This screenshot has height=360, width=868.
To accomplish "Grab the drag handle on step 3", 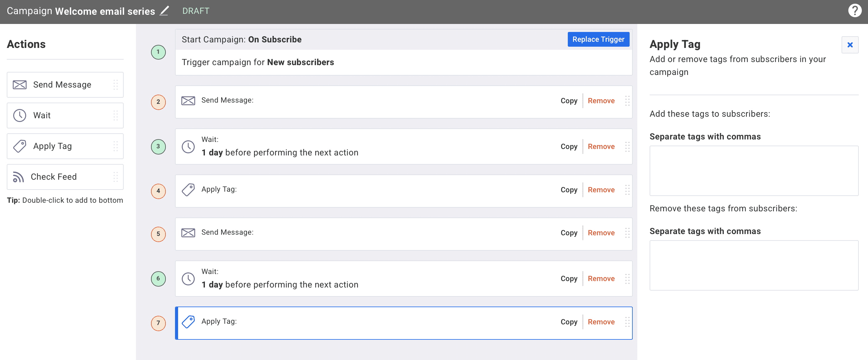I will click(x=627, y=147).
